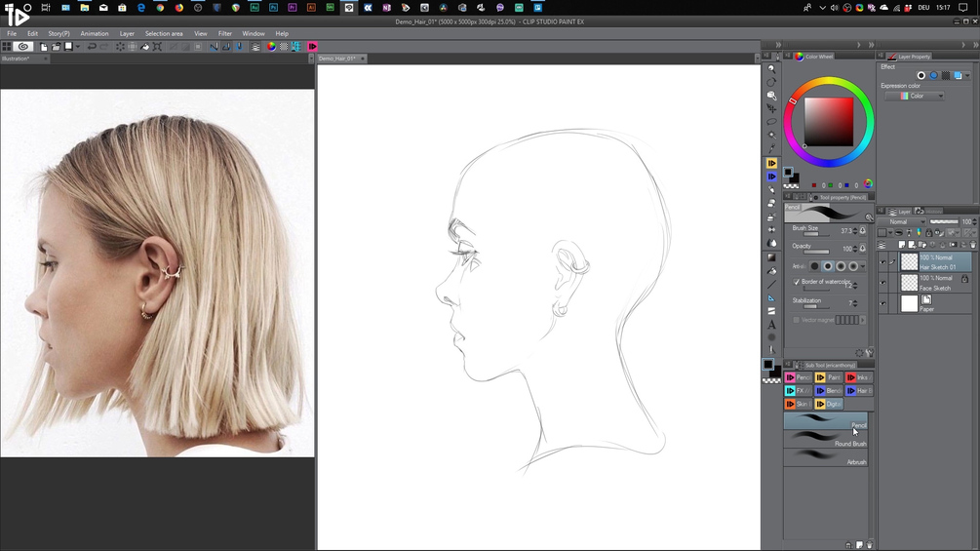Expand the Vector magnet strength arrow
Screen dimensions: 980x551
click(x=863, y=320)
